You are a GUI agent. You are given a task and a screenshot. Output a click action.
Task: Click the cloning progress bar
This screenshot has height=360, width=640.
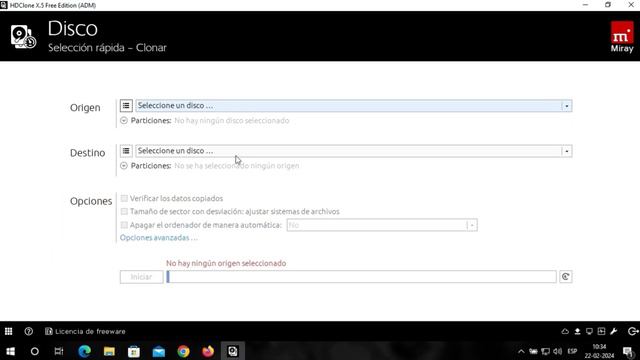(361, 277)
